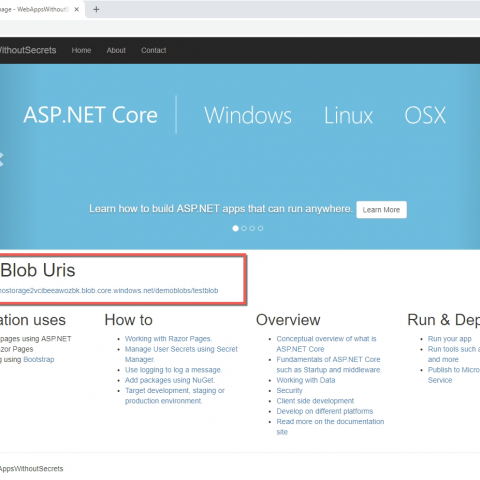Open the Publish to Microsoft link
480x480 pixels.
[x=454, y=375]
